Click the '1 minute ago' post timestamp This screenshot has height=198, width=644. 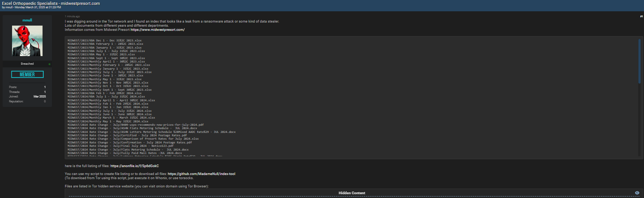tap(72, 17)
